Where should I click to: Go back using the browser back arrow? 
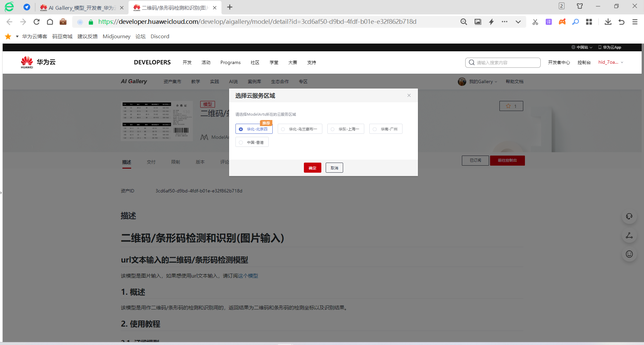pos(9,22)
